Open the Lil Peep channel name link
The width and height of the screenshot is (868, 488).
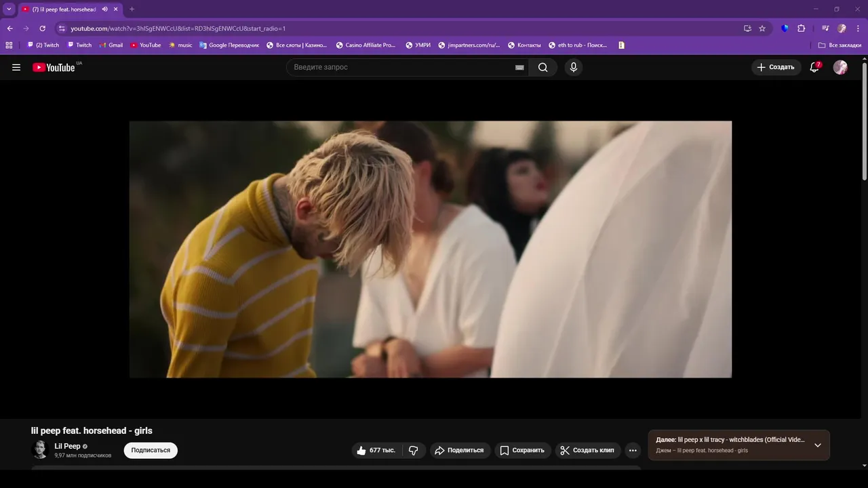coord(67,446)
